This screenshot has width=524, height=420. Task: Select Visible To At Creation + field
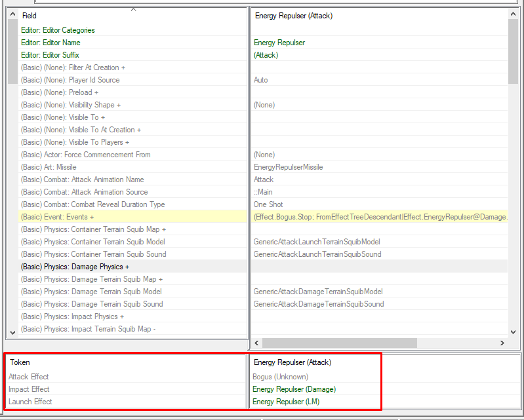click(132, 130)
